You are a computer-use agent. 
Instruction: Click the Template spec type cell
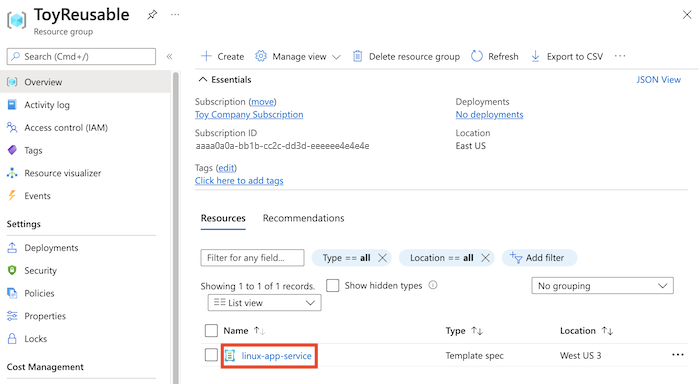click(x=474, y=356)
